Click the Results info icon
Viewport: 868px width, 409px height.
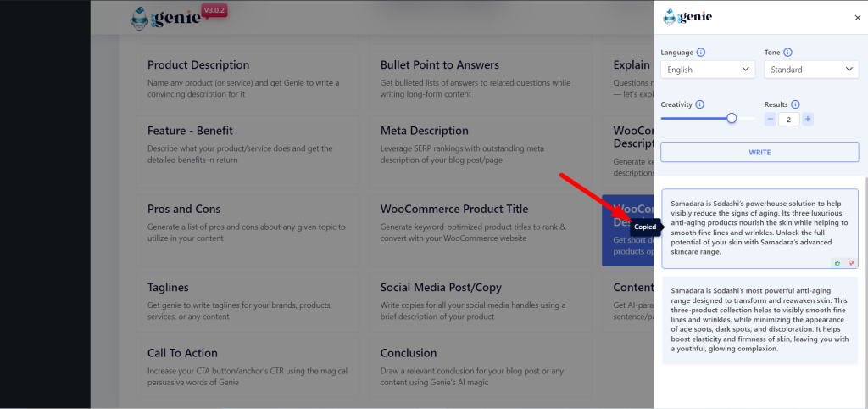795,104
